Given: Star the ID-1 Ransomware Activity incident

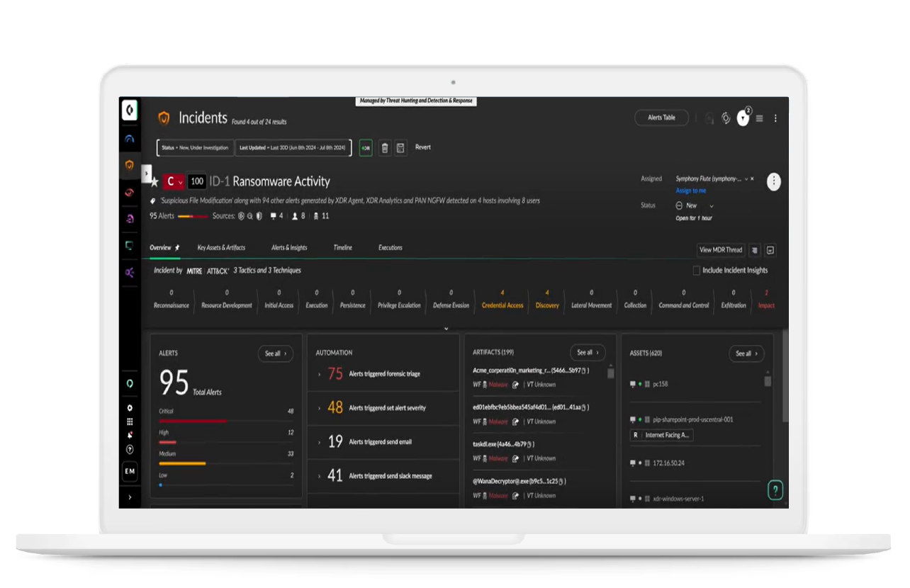Looking at the screenshot, I should tap(154, 181).
